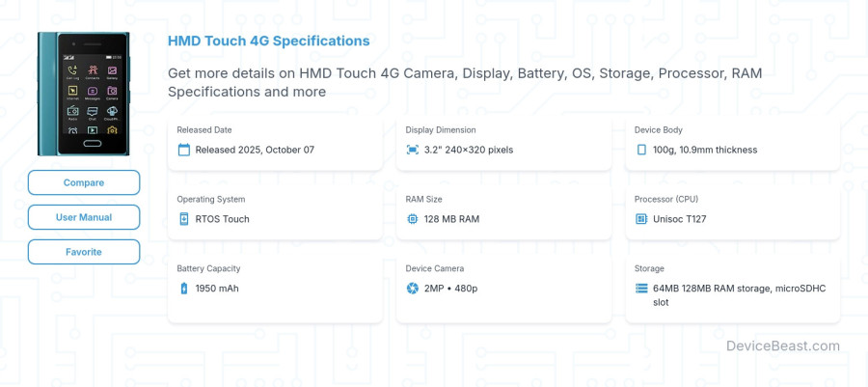This screenshot has height=387, width=868.
Task: Click the 'Get more details' description paragraph
Action: point(465,82)
